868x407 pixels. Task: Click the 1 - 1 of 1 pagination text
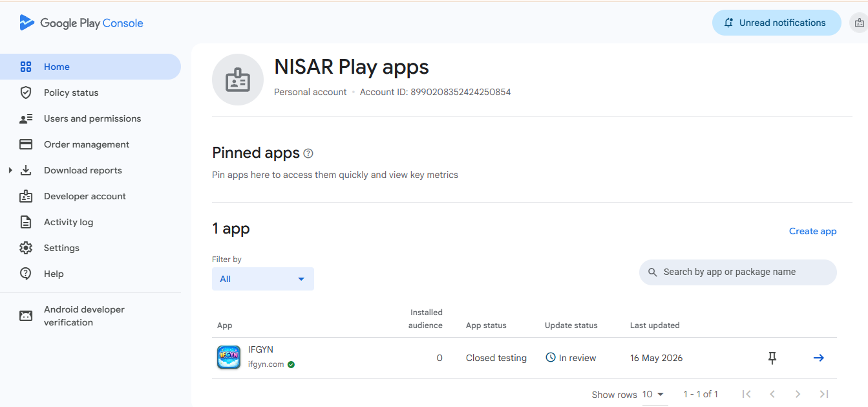701,394
